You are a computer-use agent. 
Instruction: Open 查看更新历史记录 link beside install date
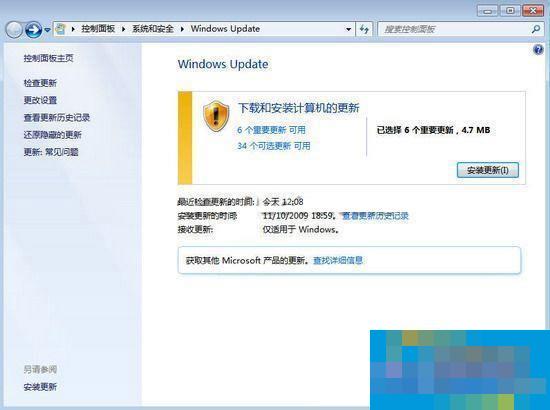tap(376, 216)
